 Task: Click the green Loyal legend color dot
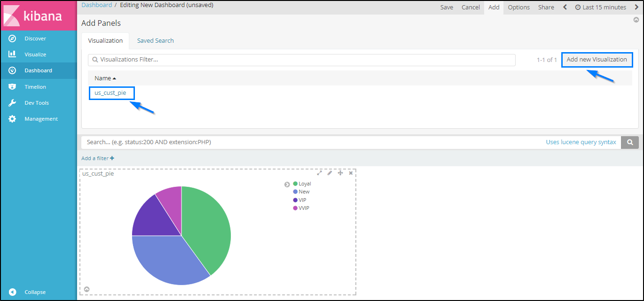click(295, 184)
